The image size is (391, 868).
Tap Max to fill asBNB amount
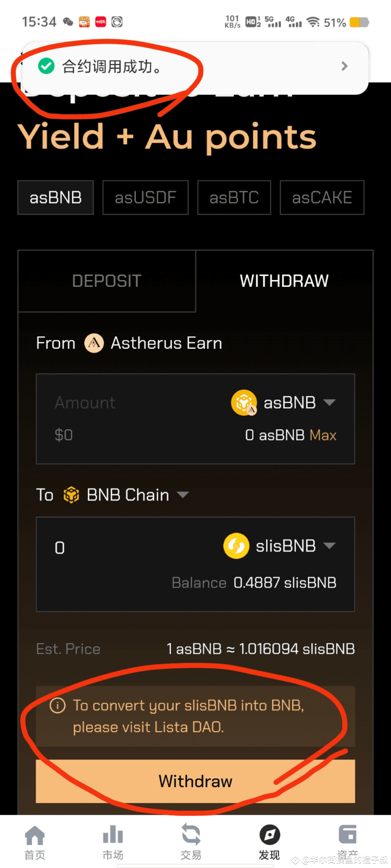[323, 435]
